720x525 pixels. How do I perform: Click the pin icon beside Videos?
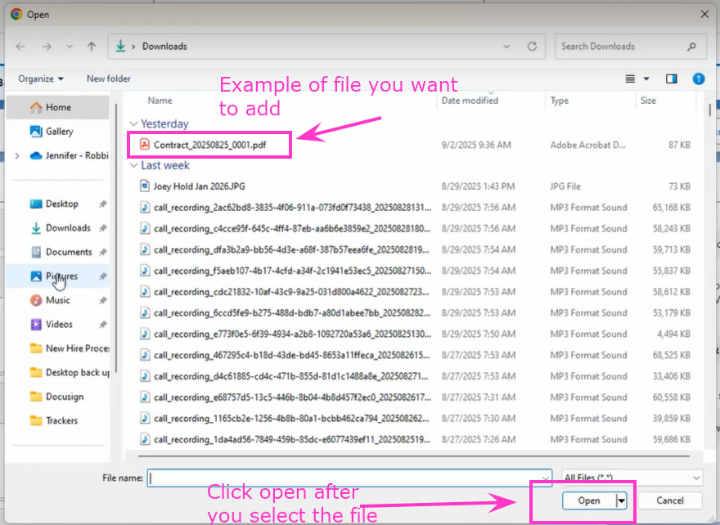click(103, 324)
